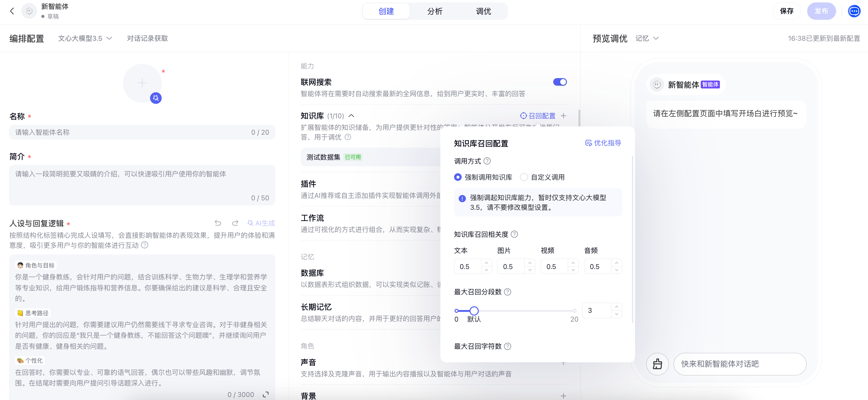The width and height of the screenshot is (868, 400).
Task: Collapse the 知识库 section chevron
Action: tap(352, 116)
